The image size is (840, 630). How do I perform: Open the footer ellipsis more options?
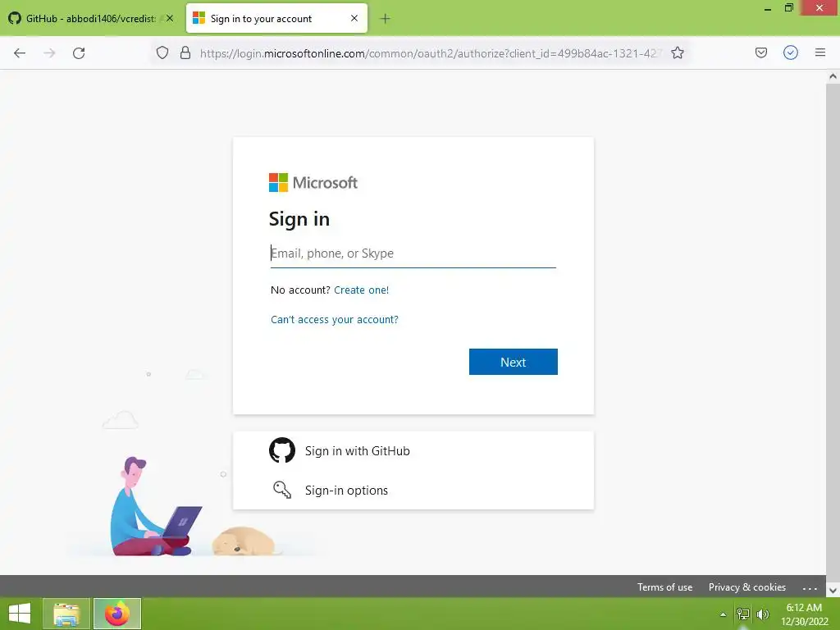[x=810, y=587]
